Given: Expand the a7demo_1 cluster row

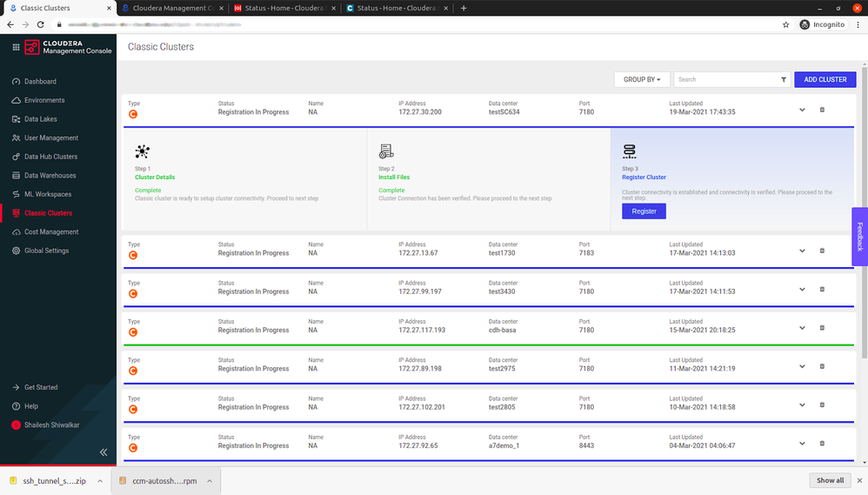Looking at the screenshot, I should pyautogui.click(x=802, y=443).
